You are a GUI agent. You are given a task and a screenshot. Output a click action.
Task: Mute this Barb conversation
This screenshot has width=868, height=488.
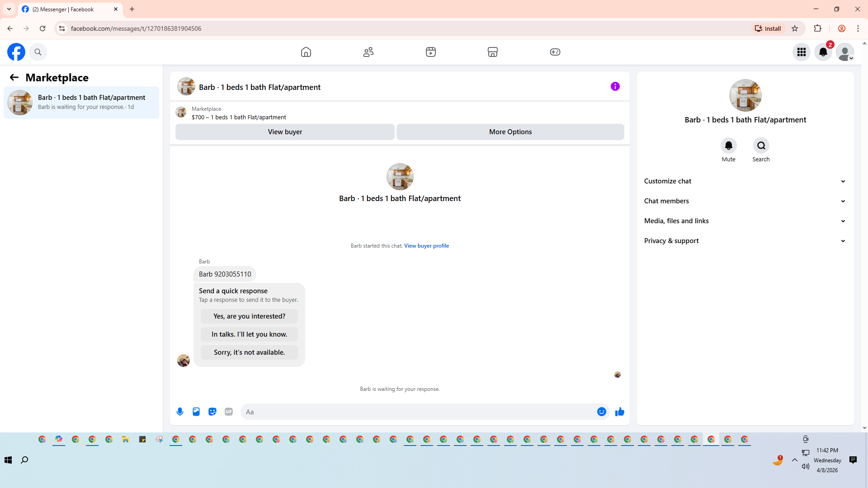[x=728, y=146]
